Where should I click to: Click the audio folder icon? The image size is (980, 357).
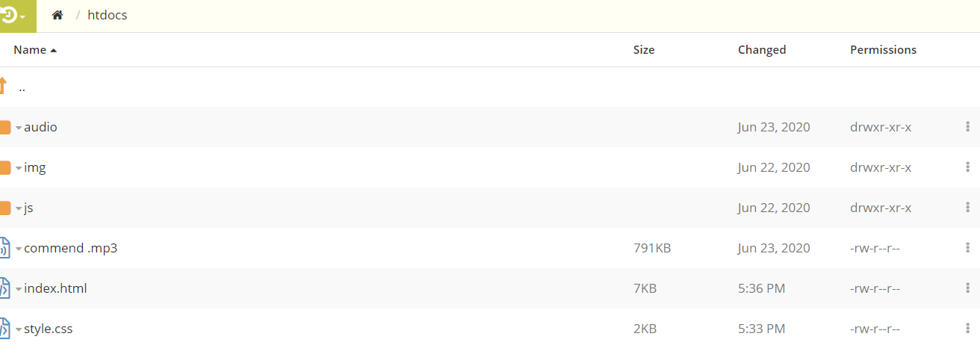tap(4, 127)
